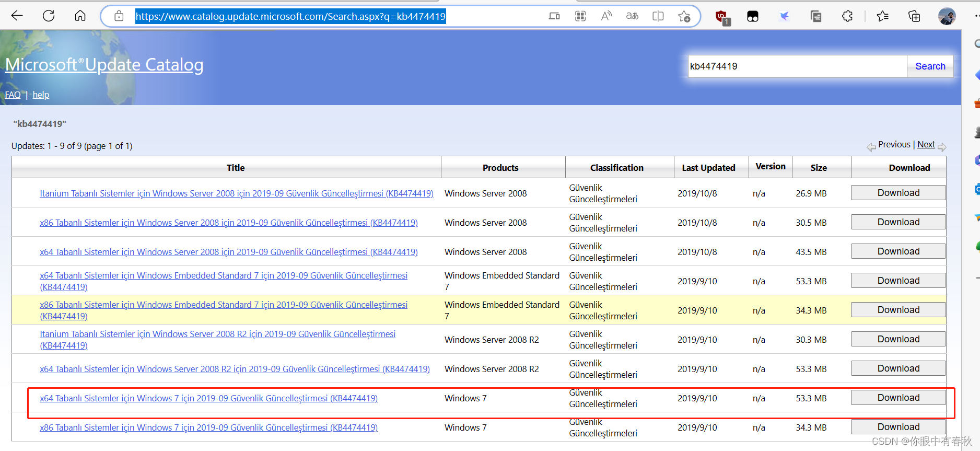Open the favorites list icon
This screenshot has height=451, width=980.
(883, 16)
